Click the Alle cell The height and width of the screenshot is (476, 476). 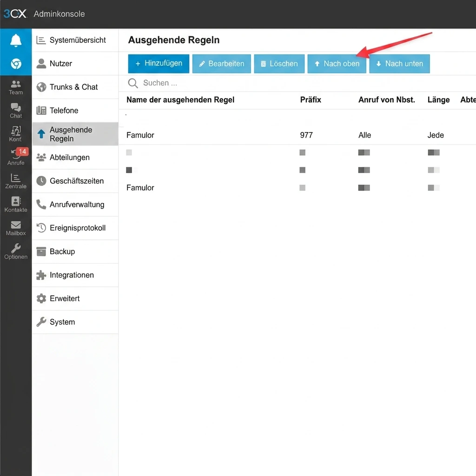(x=364, y=135)
